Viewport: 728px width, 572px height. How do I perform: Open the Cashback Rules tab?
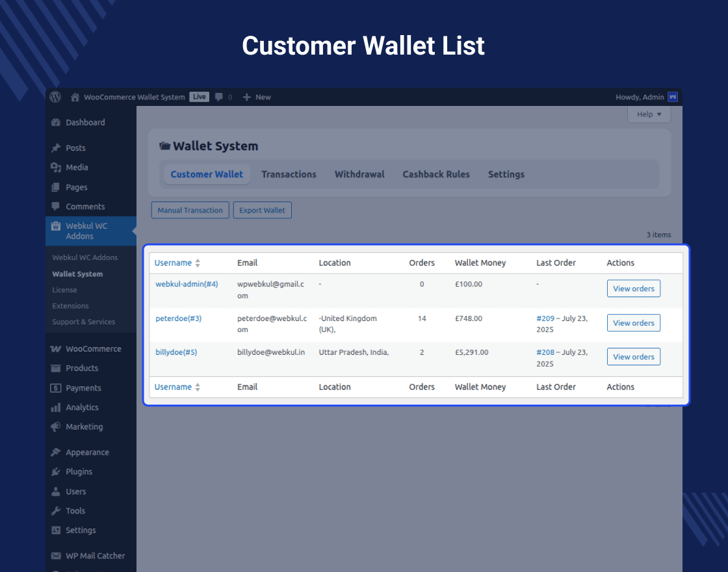436,175
